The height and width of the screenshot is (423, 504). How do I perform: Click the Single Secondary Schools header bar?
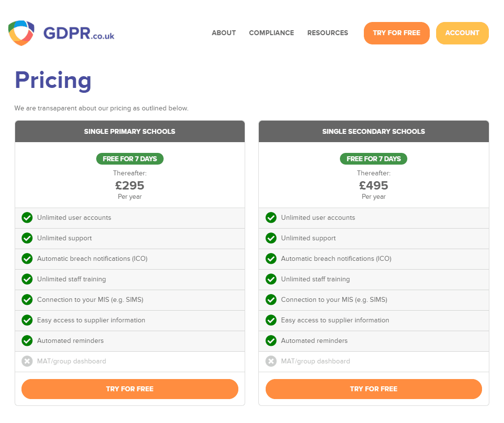click(x=374, y=131)
